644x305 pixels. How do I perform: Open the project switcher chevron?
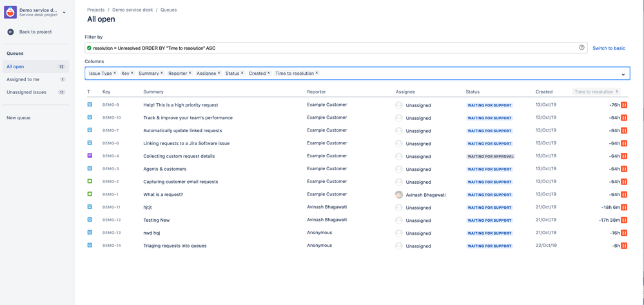tap(64, 13)
